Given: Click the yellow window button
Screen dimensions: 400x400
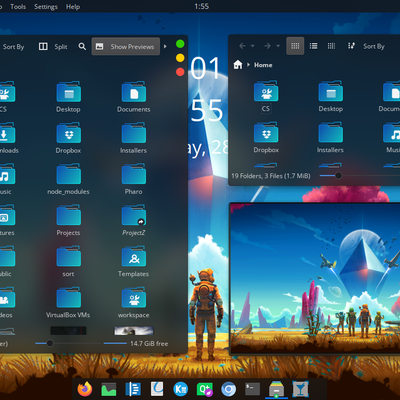Looking at the screenshot, I should tap(180, 58).
